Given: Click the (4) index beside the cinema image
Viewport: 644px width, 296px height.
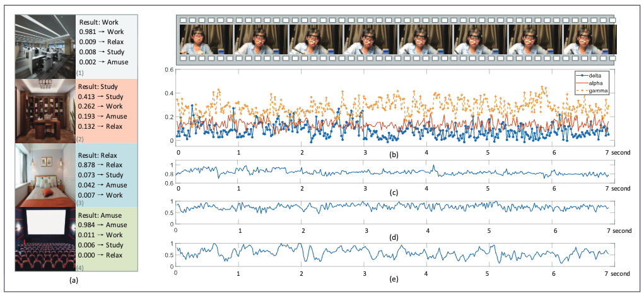Looking at the screenshot, I should tap(79, 268).
